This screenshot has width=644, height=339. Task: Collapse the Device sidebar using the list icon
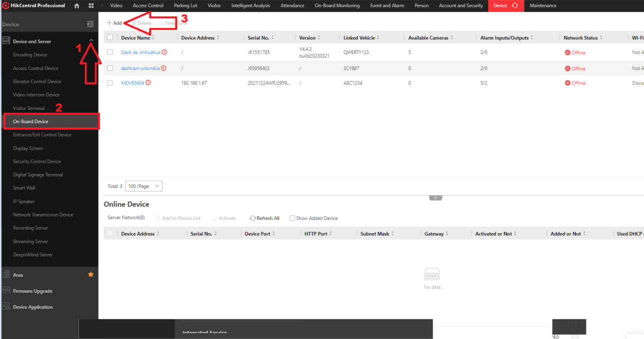(x=90, y=24)
